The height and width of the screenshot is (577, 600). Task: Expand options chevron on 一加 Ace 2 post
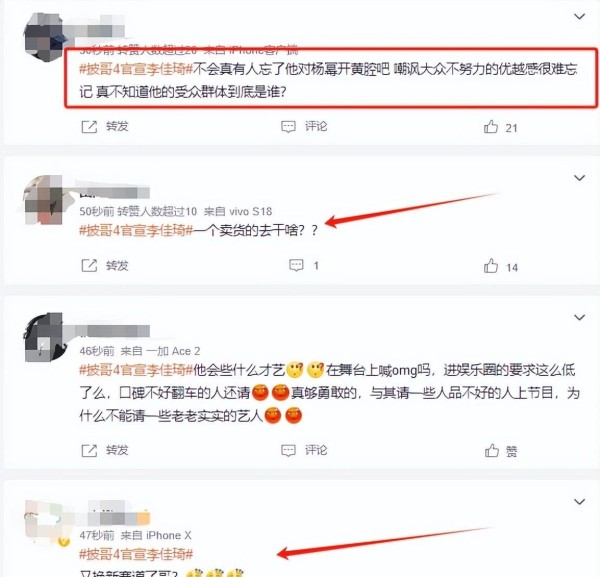pos(579,318)
